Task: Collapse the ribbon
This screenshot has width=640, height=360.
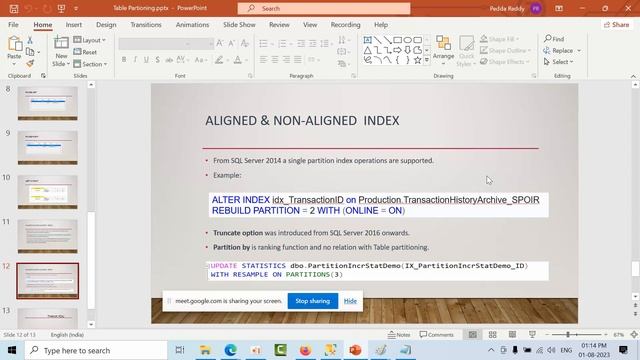Action: click(633, 76)
